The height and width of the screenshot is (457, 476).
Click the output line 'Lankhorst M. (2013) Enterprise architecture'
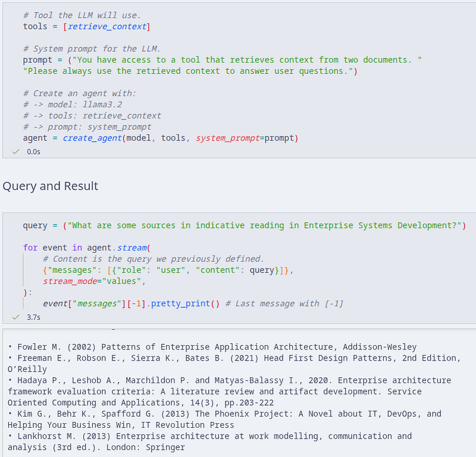pyautogui.click(x=210, y=436)
